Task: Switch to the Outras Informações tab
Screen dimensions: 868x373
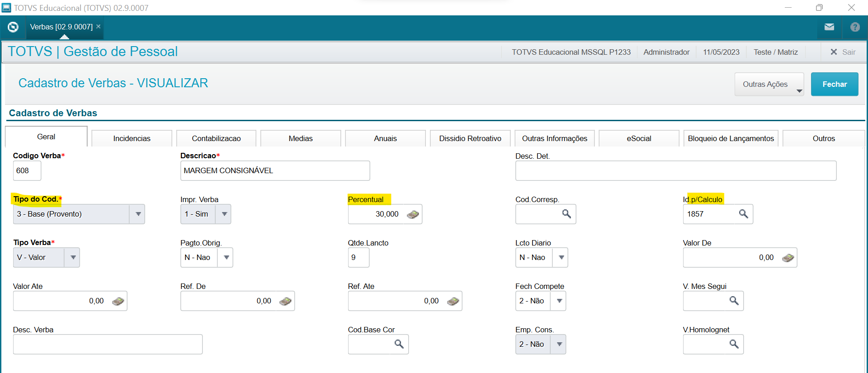Action: [555, 138]
